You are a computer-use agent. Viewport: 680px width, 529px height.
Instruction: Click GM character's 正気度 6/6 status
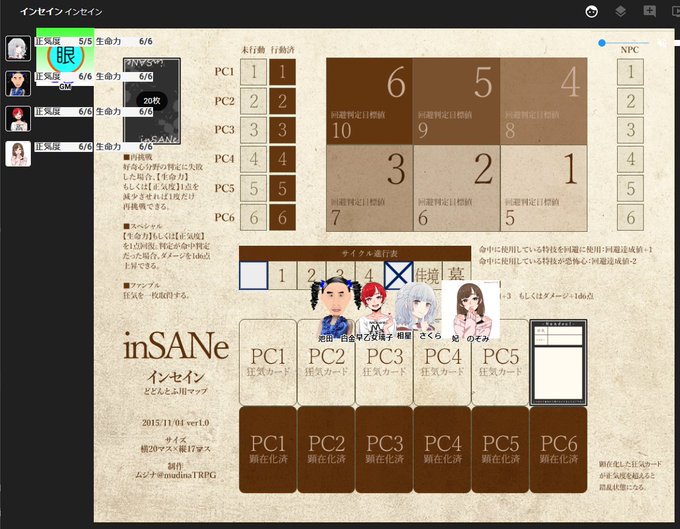click(x=64, y=77)
